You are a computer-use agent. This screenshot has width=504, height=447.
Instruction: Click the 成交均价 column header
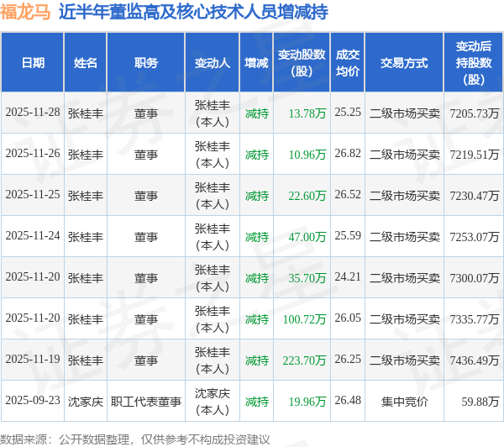click(348, 63)
